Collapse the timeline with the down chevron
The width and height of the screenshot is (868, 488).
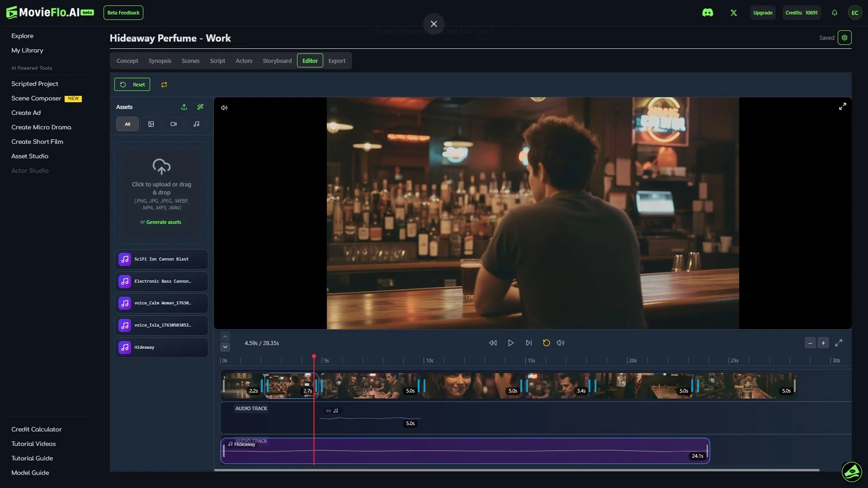point(225,347)
